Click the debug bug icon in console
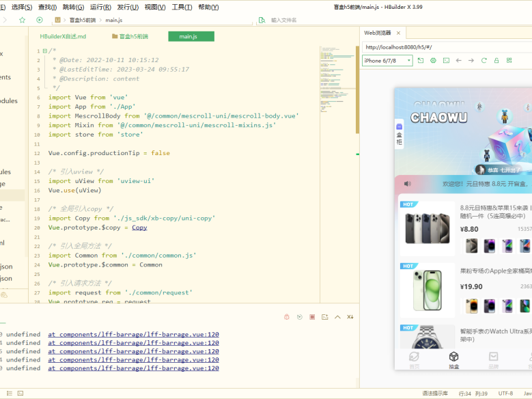The height and width of the screenshot is (399, 532). coord(287,316)
